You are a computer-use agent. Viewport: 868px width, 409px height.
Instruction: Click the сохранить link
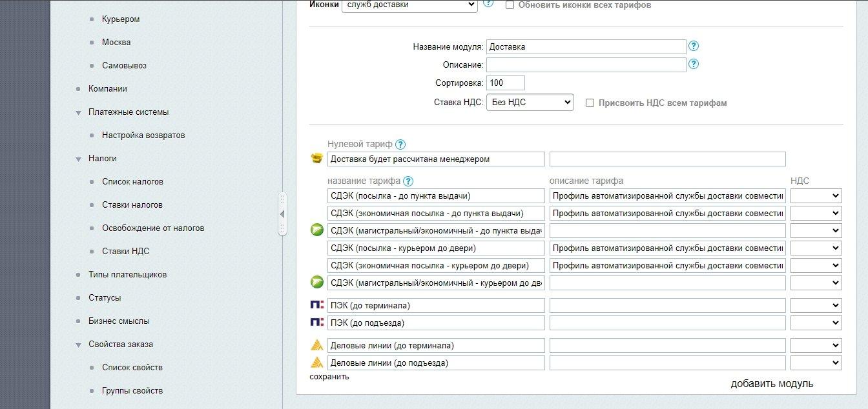pos(329,377)
